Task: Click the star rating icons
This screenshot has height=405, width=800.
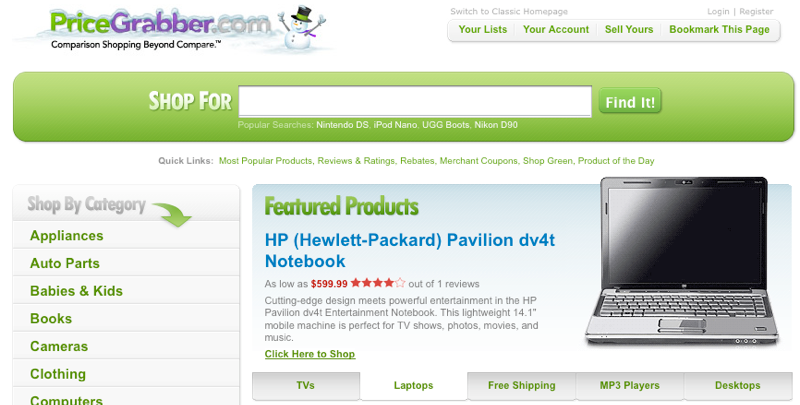Action: tap(378, 283)
